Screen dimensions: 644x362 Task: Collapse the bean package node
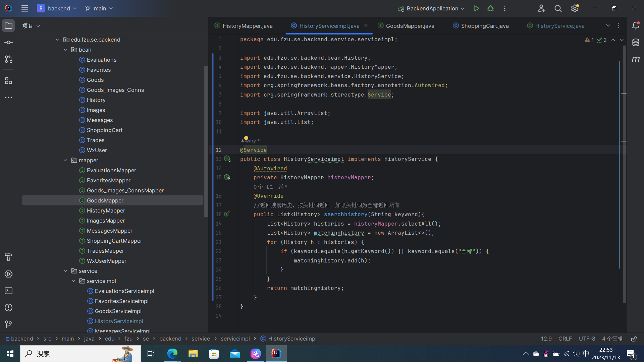pos(65,50)
